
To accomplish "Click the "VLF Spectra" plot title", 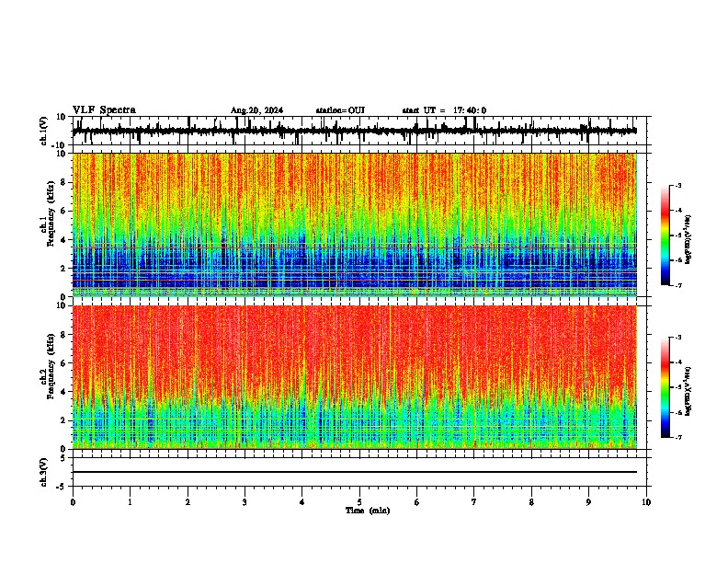I will (104, 110).
